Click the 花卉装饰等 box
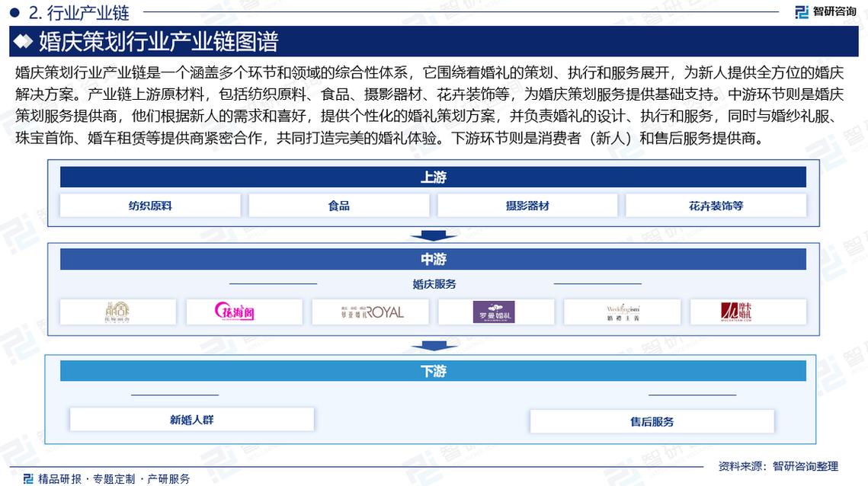Image resolution: width=868 pixels, height=486 pixels. (x=716, y=206)
